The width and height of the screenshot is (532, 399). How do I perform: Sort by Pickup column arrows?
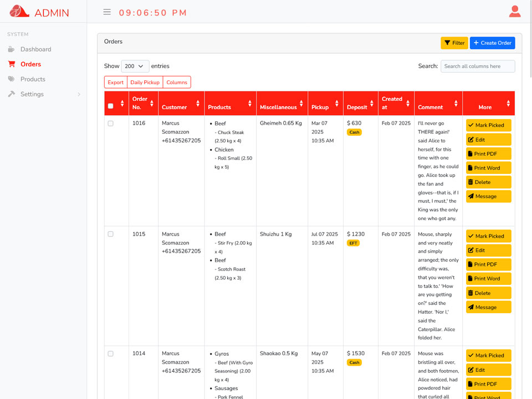coord(337,103)
